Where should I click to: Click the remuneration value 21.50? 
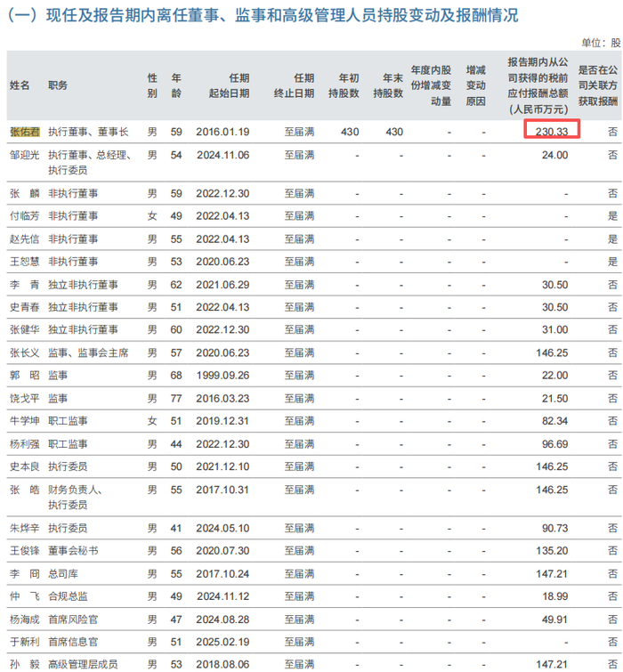(x=554, y=399)
